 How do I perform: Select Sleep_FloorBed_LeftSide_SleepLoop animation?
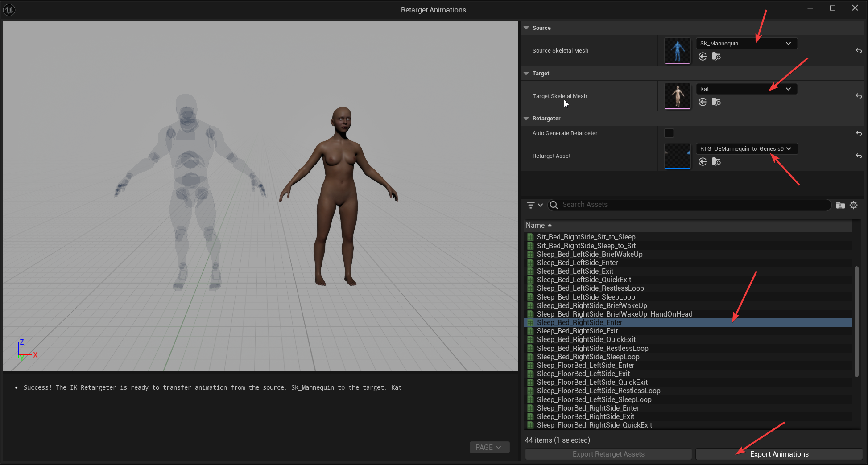(688, 399)
